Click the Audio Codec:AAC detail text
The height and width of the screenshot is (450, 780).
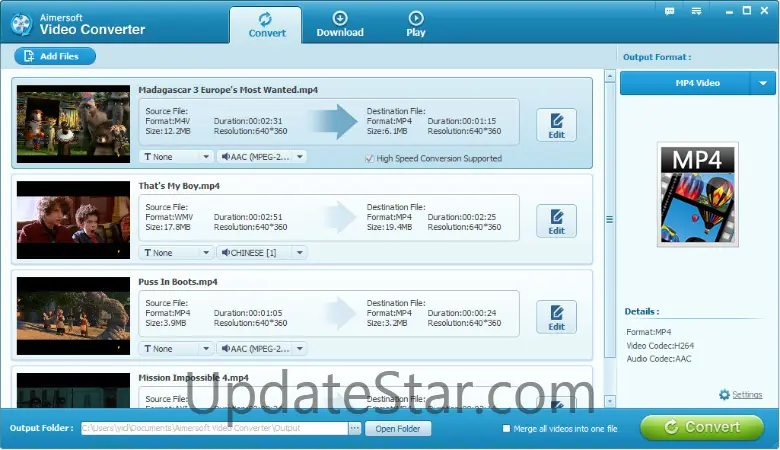coord(659,359)
